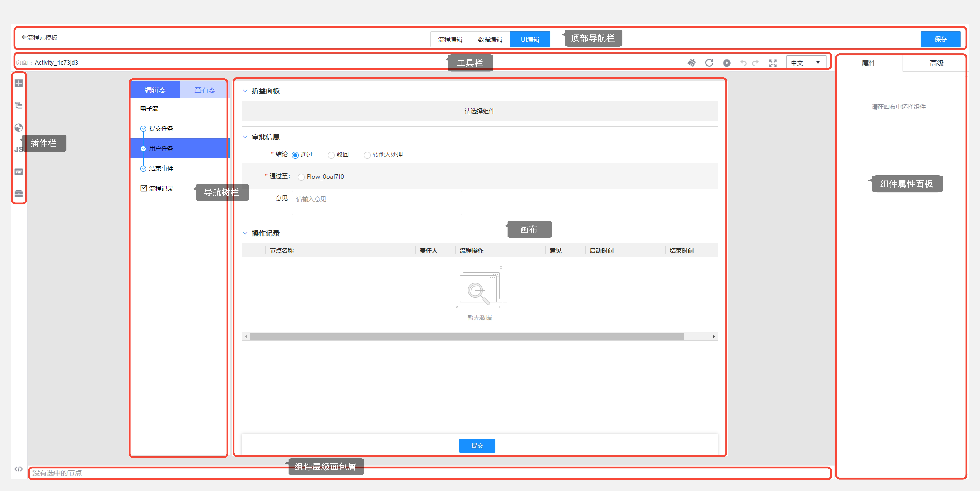The image size is (980, 491).
Task: Click the 节点名称 column header
Action: (281, 251)
